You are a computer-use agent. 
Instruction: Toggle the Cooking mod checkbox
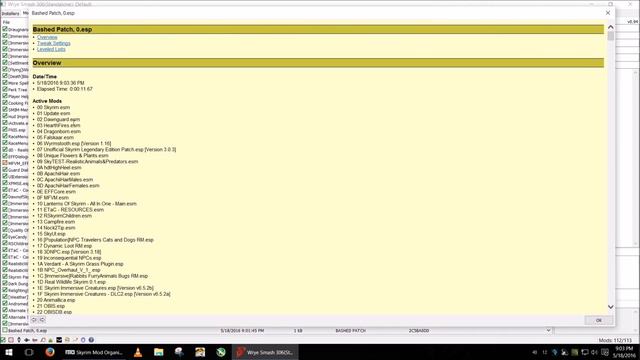pos(5,103)
